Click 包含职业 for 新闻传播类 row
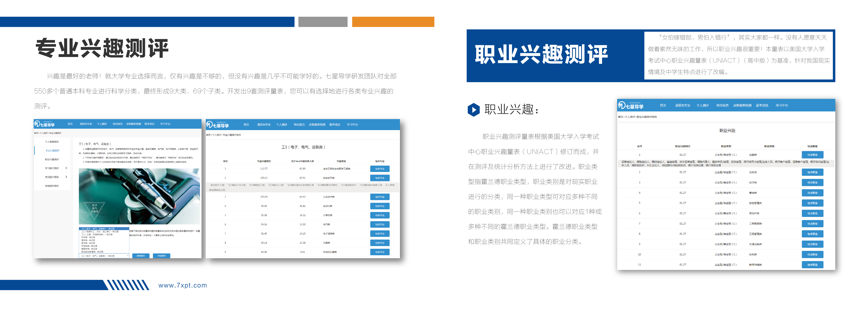868x309 pixels. 812,265
